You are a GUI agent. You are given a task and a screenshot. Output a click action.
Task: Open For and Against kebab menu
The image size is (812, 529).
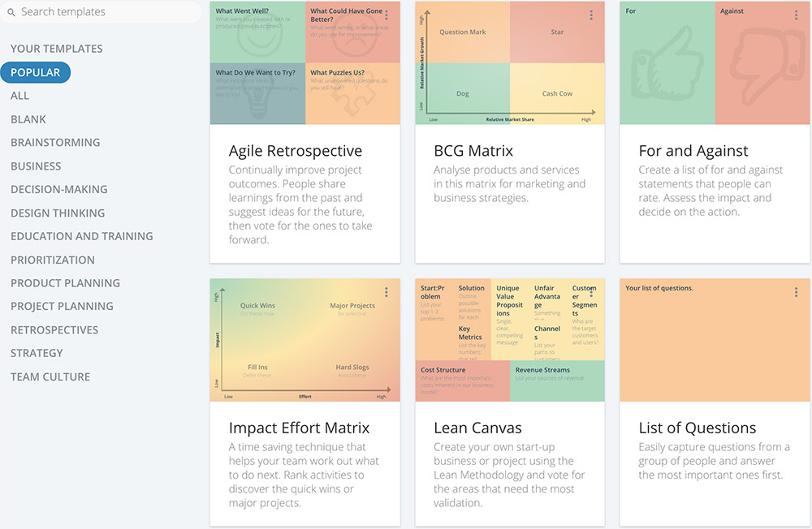point(796,15)
